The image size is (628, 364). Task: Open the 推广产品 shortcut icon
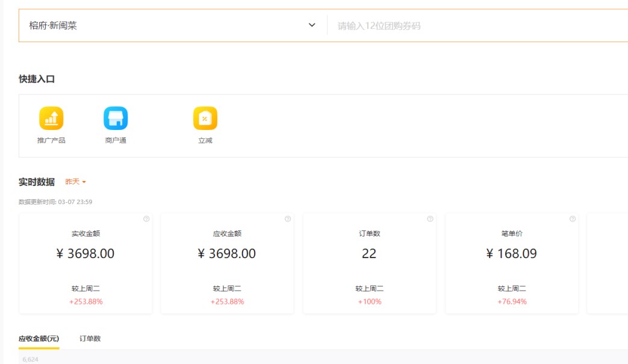[x=51, y=119]
